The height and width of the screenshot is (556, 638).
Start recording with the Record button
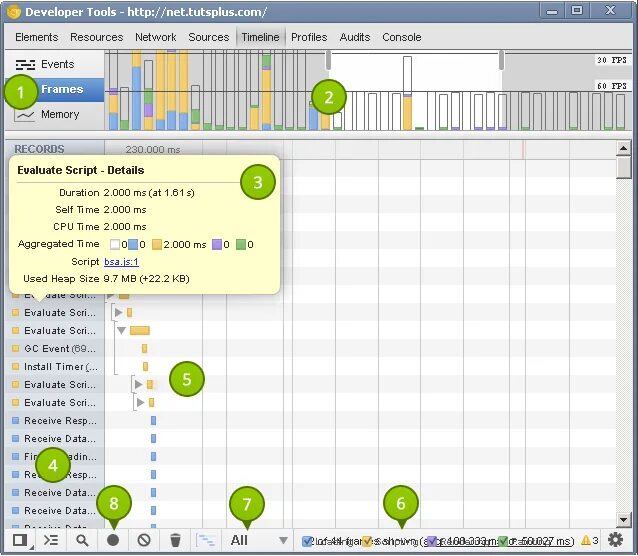(113, 540)
